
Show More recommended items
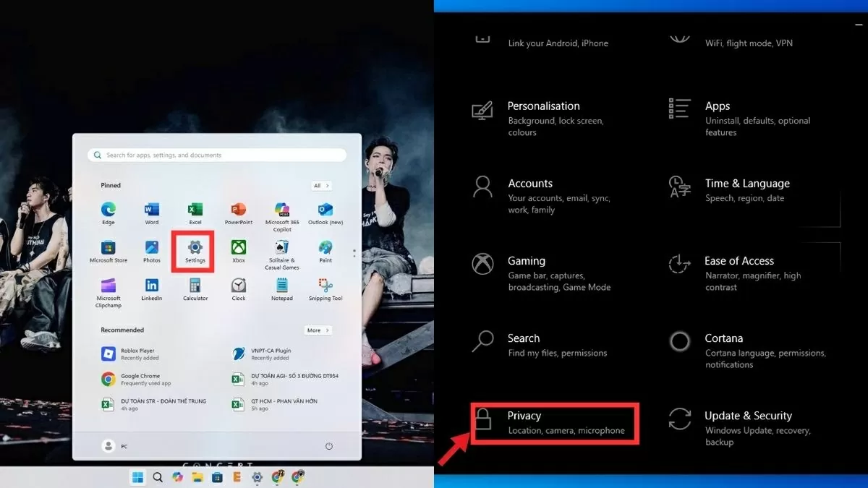tap(318, 330)
